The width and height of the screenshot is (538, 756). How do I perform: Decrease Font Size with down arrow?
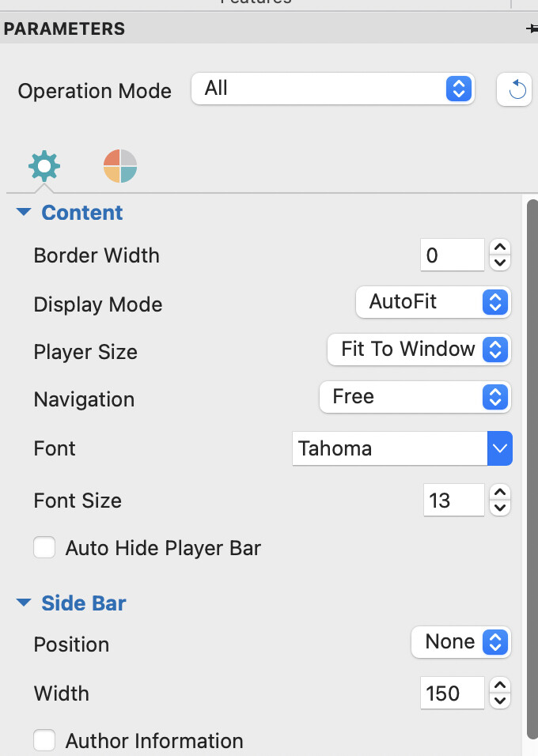pos(499,508)
